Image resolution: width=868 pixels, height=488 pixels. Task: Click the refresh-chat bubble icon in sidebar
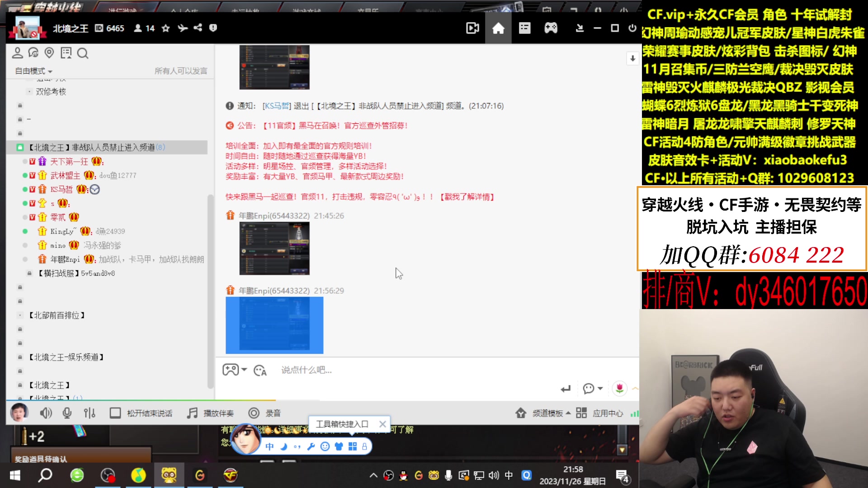click(33, 53)
